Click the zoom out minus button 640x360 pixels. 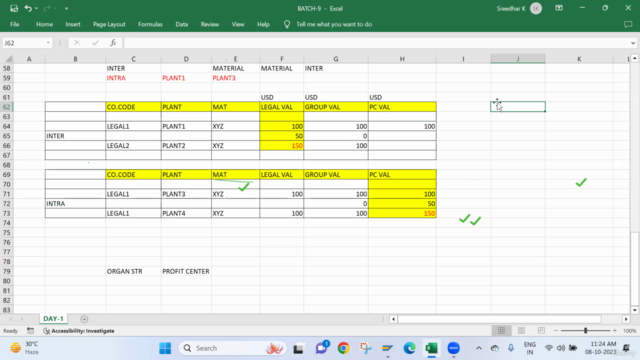tap(556, 331)
